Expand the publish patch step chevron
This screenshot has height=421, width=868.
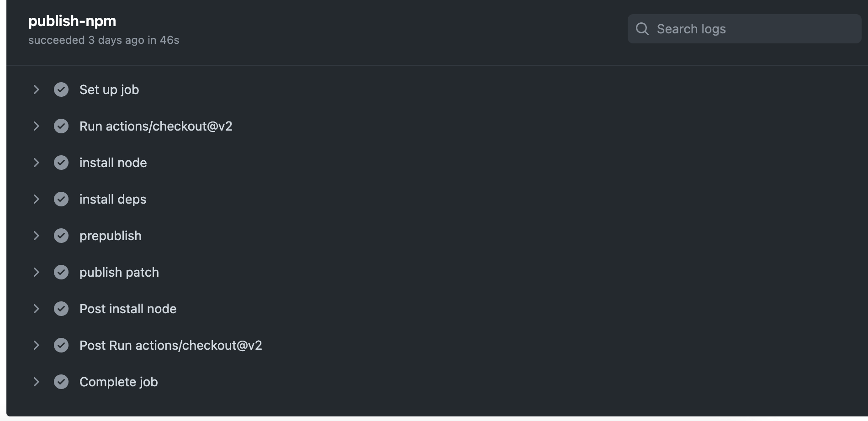coord(36,272)
